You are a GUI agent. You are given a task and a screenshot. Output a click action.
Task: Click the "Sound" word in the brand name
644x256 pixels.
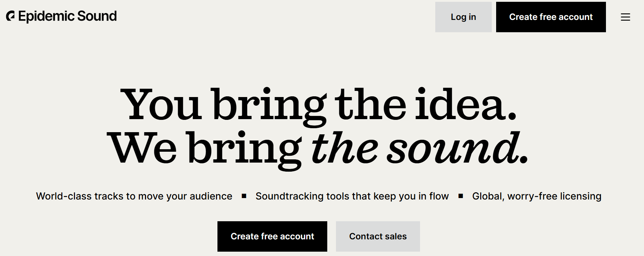point(97,16)
